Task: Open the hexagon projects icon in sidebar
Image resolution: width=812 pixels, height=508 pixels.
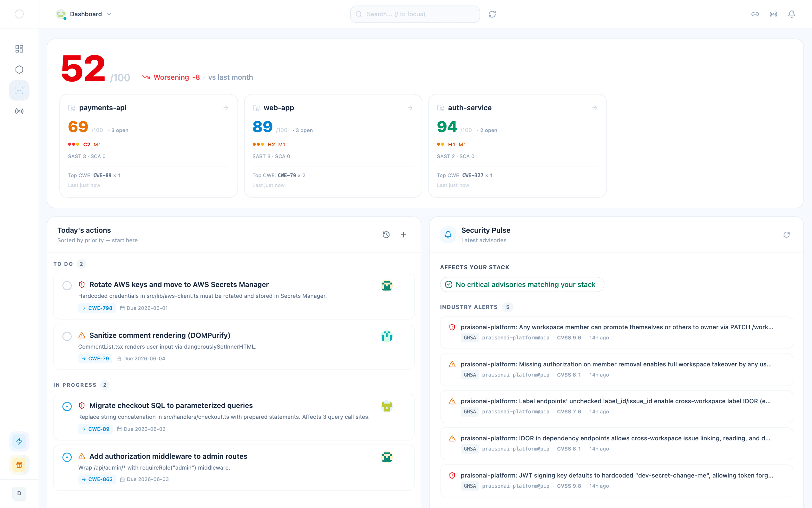Action: click(19, 70)
